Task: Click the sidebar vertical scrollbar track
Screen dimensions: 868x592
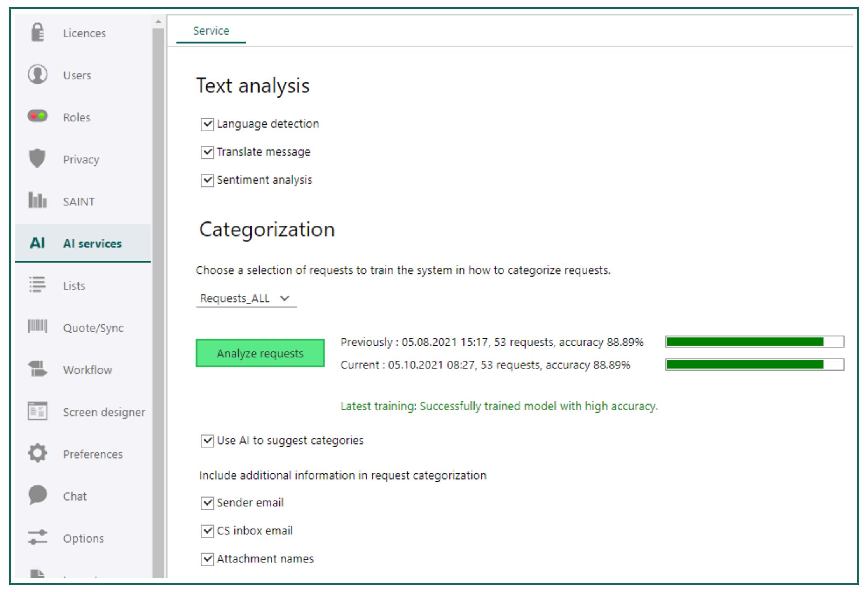Action: pos(158,303)
